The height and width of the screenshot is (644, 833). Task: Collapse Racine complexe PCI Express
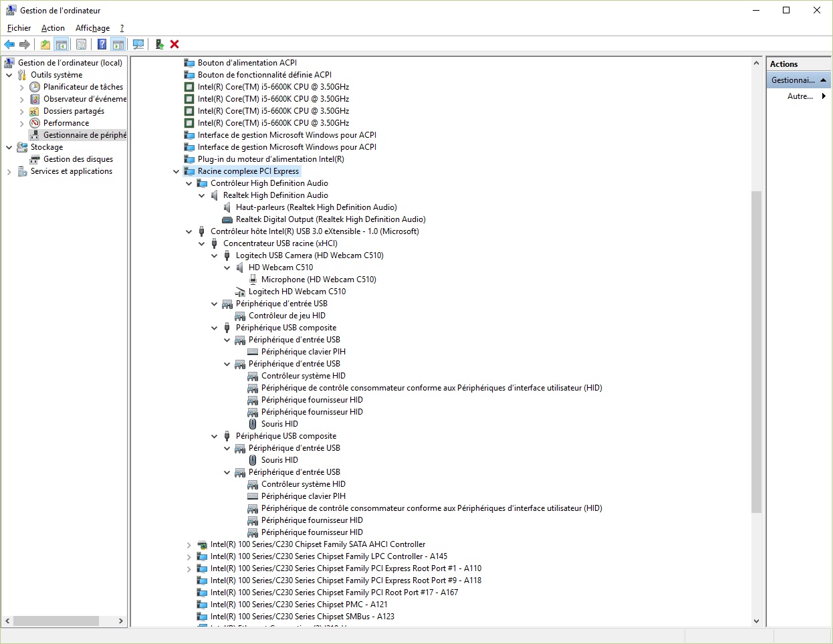tap(176, 171)
